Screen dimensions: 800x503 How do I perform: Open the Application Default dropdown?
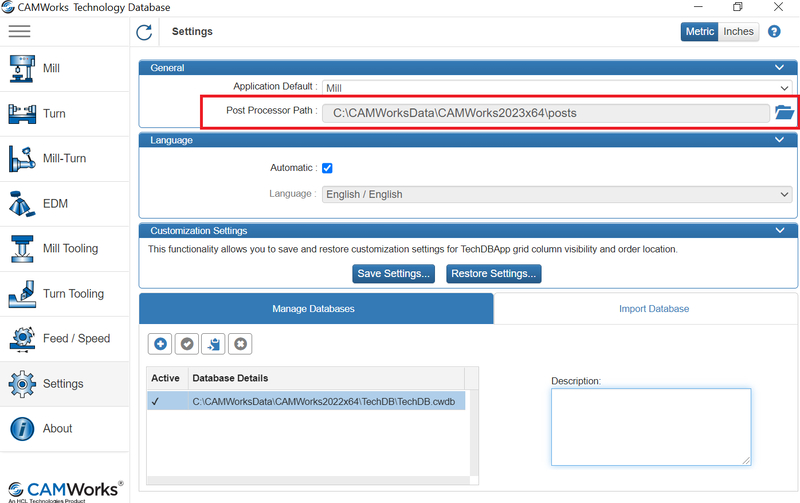[556, 88]
